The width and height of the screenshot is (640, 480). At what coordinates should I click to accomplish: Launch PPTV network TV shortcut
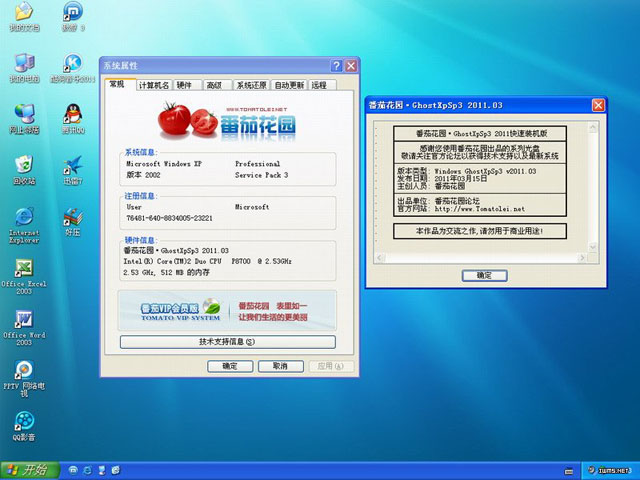pos(24,379)
